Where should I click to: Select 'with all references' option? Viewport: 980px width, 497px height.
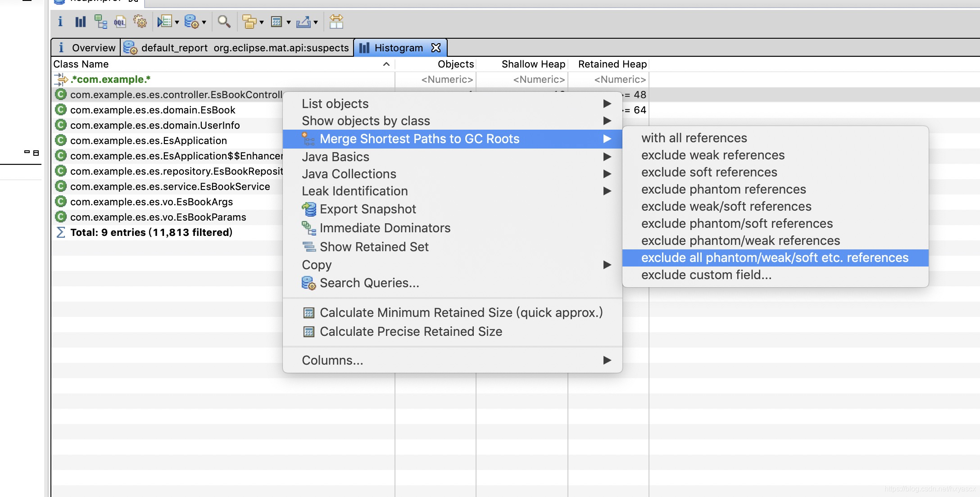point(775,138)
